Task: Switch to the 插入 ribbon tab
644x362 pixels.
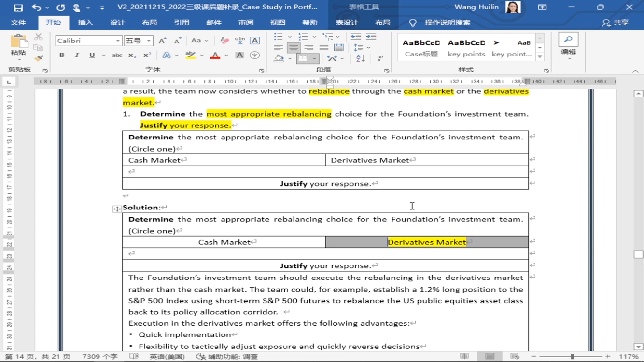Action: 85,23
